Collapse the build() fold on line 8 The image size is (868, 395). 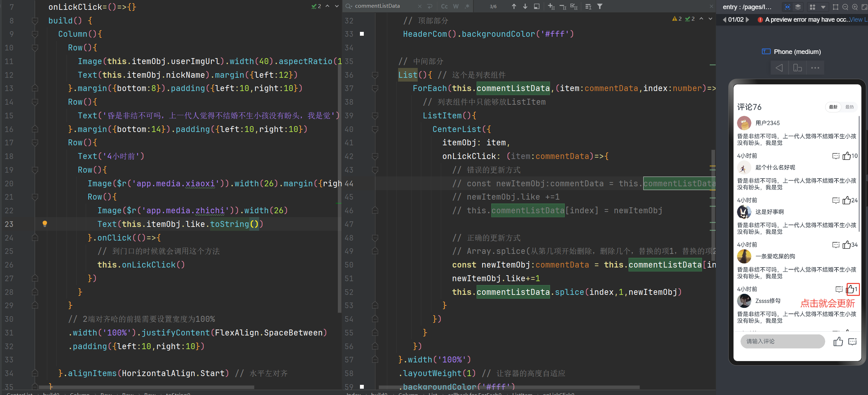pyautogui.click(x=35, y=21)
